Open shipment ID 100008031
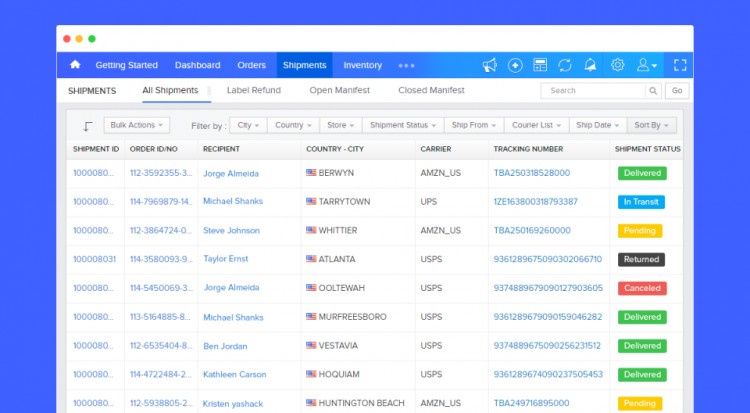 pyautogui.click(x=94, y=259)
